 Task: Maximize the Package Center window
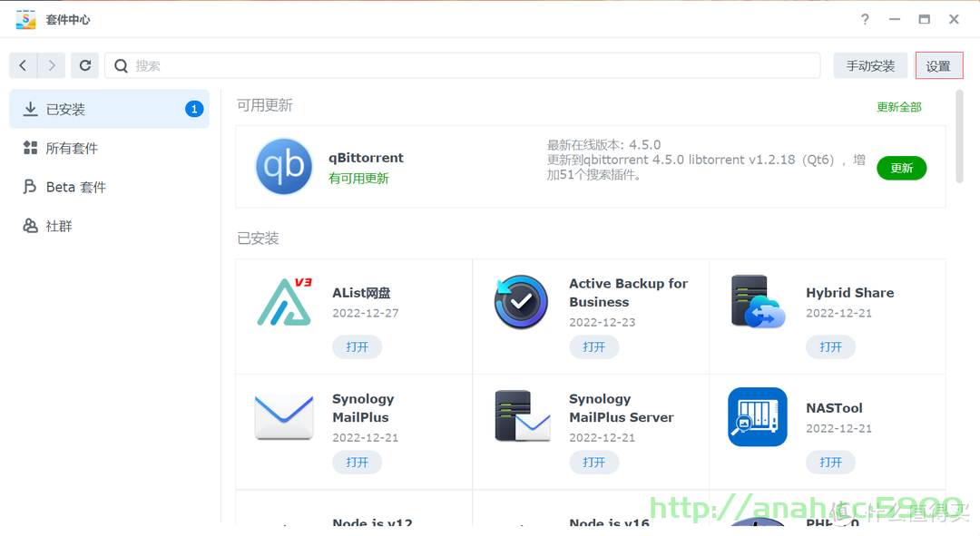[x=925, y=19]
